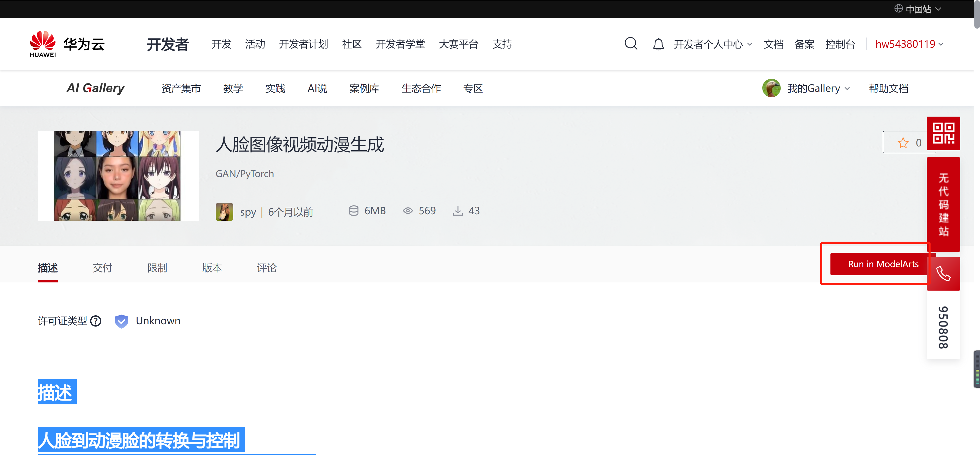Click the anime faces model thumbnail
The width and height of the screenshot is (980, 460).
pyautogui.click(x=118, y=175)
